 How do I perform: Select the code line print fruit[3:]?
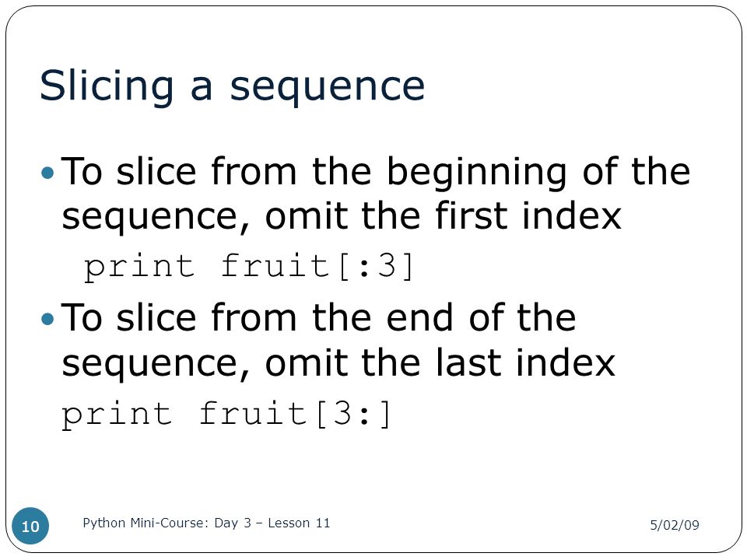coord(226,414)
